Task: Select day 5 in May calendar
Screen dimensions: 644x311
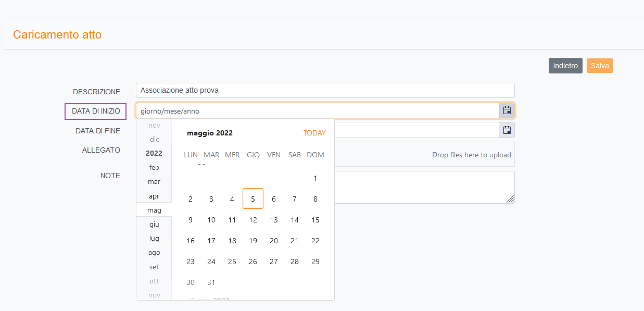Action: (x=253, y=199)
